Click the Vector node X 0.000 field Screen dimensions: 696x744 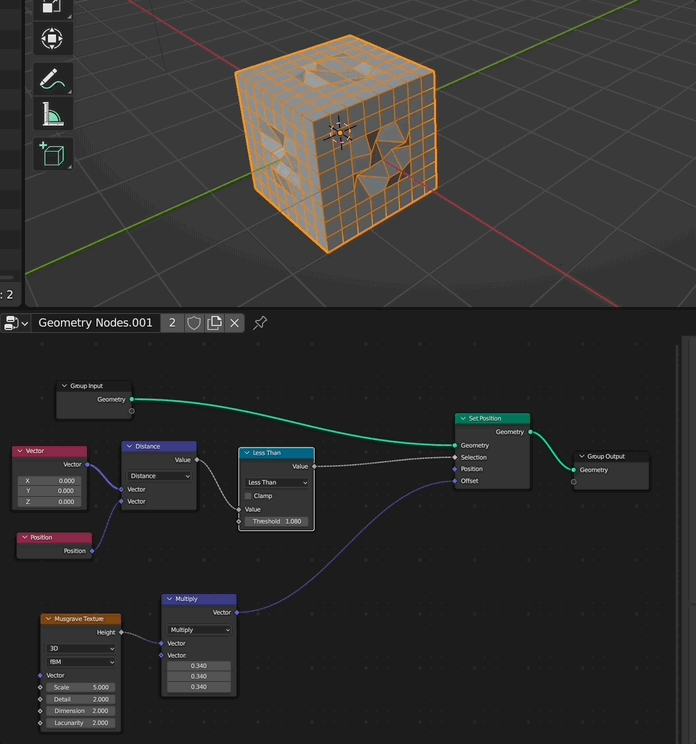click(x=50, y=481)
